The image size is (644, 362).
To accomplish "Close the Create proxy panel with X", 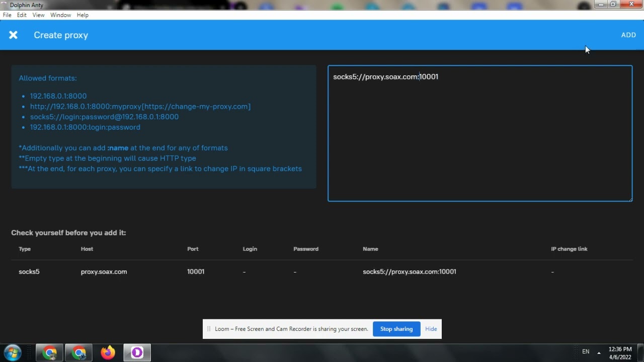I will pyautogui.click(x=13, y=35).
